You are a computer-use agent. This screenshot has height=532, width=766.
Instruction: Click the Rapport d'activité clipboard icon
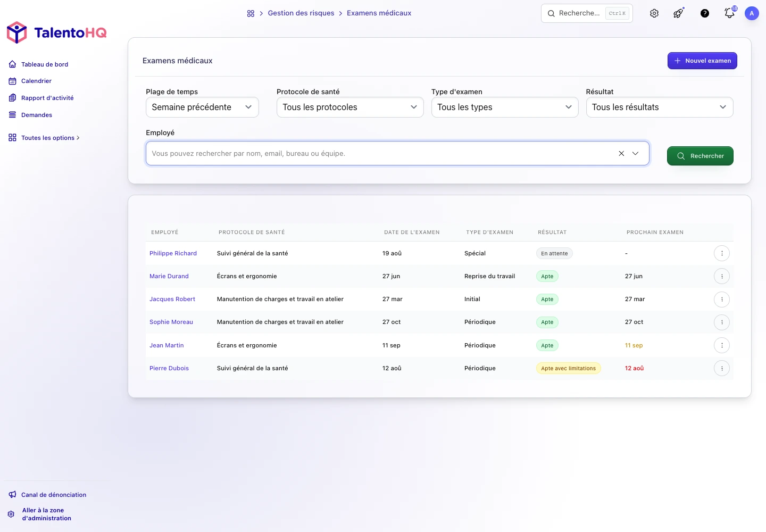[x=12, y=98]
